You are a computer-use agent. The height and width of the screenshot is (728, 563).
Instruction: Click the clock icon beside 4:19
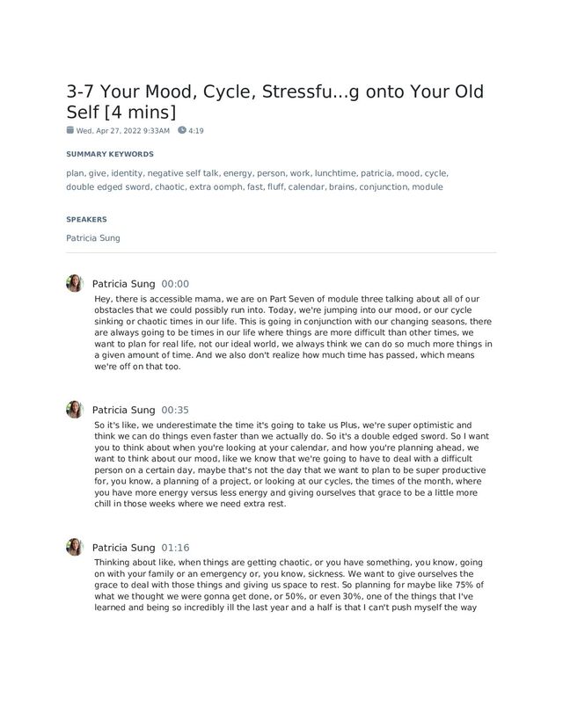[x=182, y=130]
